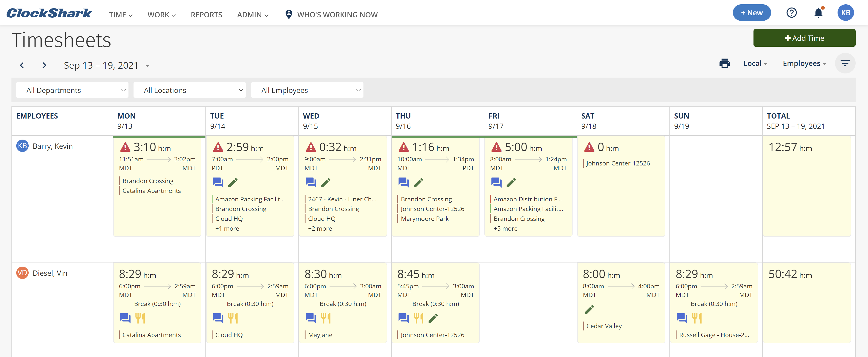Click the Who's Working Now location pin
This screenshot has width=868, height=357.
tap(289, 14)
